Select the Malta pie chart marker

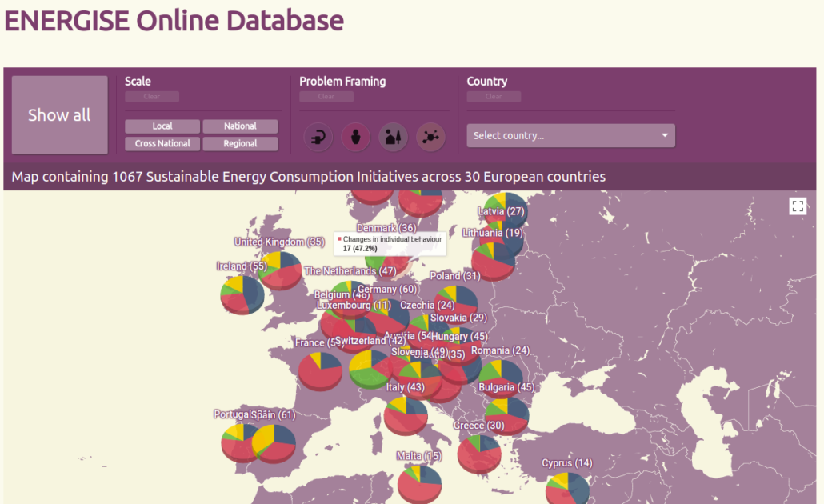point(419,482)
